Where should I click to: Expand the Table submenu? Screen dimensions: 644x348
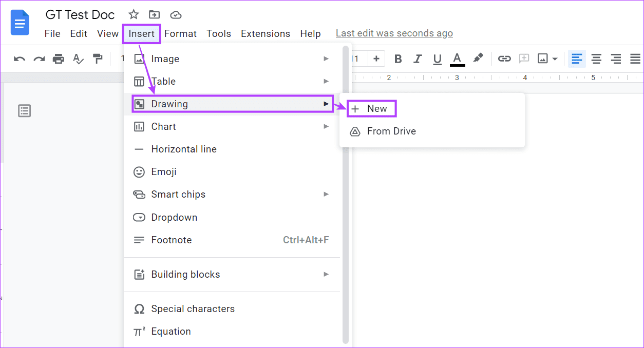[x=163, y=81]
